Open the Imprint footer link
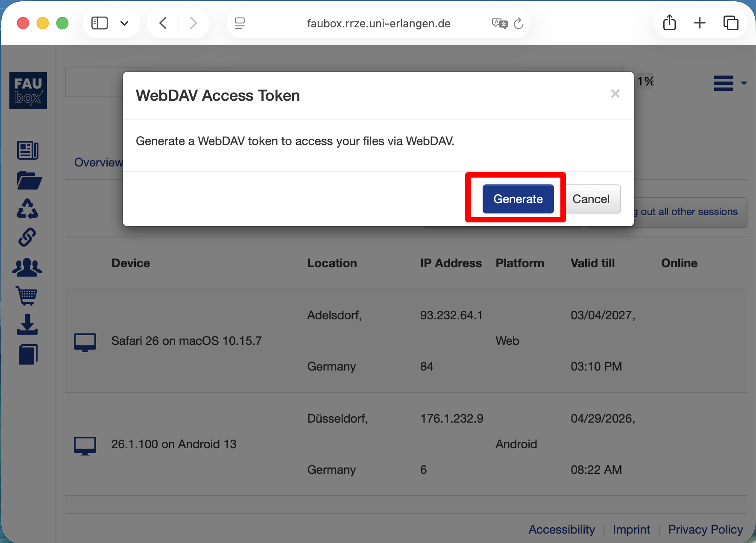756x543 pixels. (631, 529)
